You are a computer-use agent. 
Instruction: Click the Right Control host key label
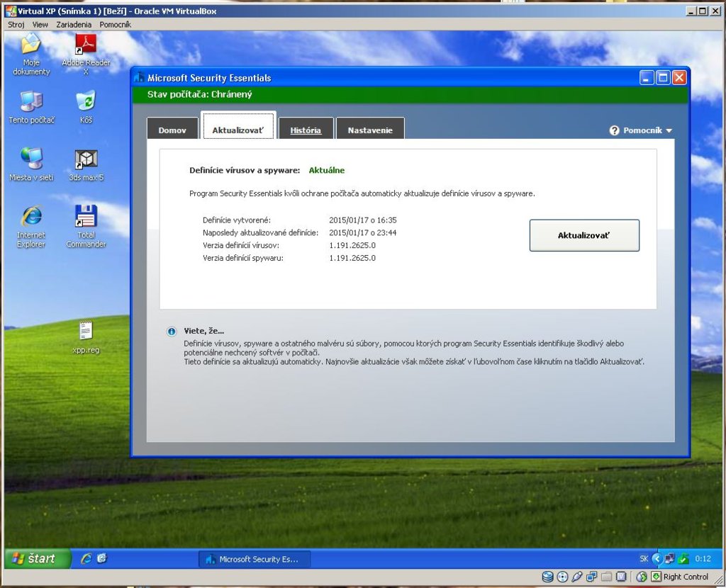pyautogui.click(x=686, y=577)
